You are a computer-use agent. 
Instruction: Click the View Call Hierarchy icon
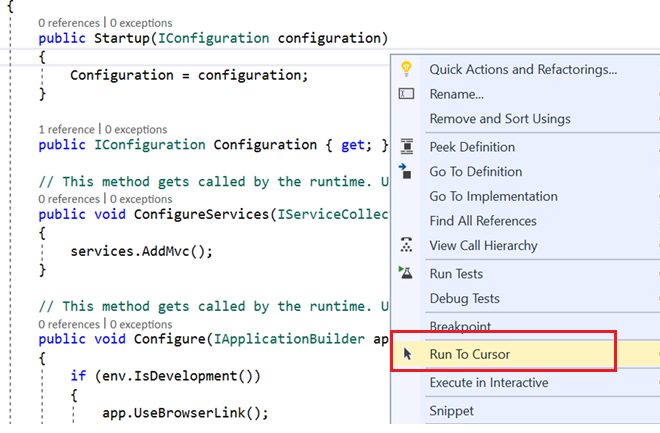pyautogui.click(x=406, y=245)
